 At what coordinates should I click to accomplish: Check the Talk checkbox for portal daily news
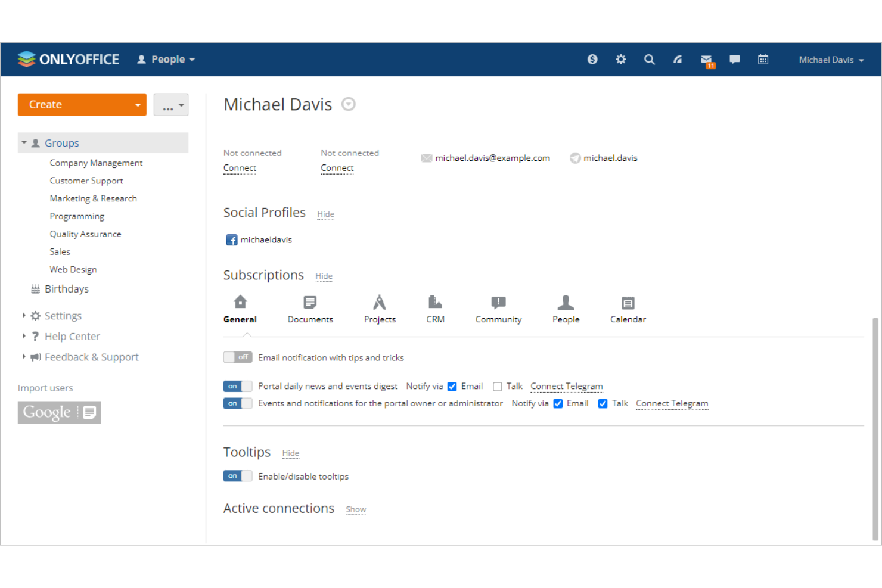click(498, 386)
